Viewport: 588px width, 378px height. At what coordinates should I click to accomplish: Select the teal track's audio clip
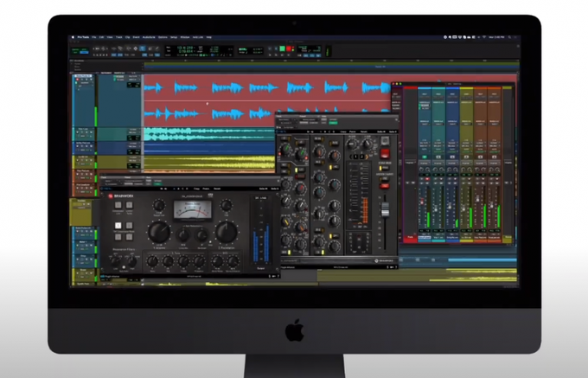[x=209, y=134]
